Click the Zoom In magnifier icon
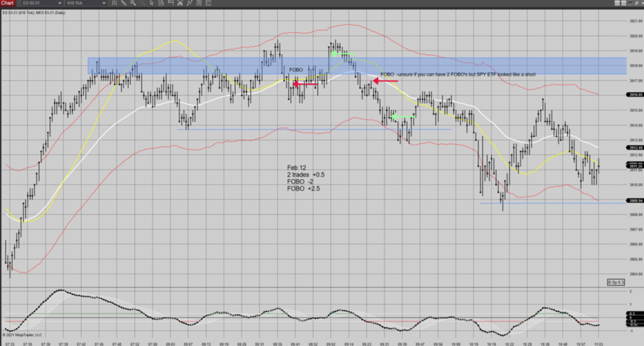Image resolution: width=644 pixels, height=346 pixels. tap(133, 3)
